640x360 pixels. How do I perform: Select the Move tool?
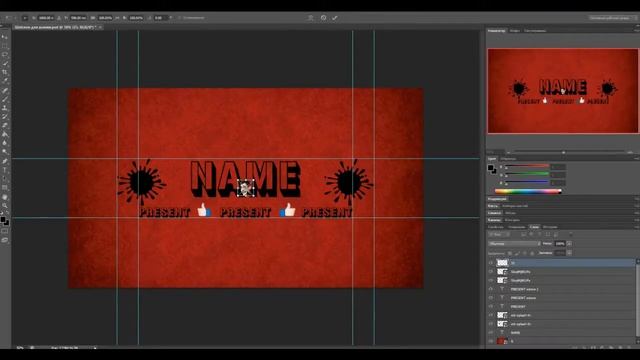tap(5, 37)
